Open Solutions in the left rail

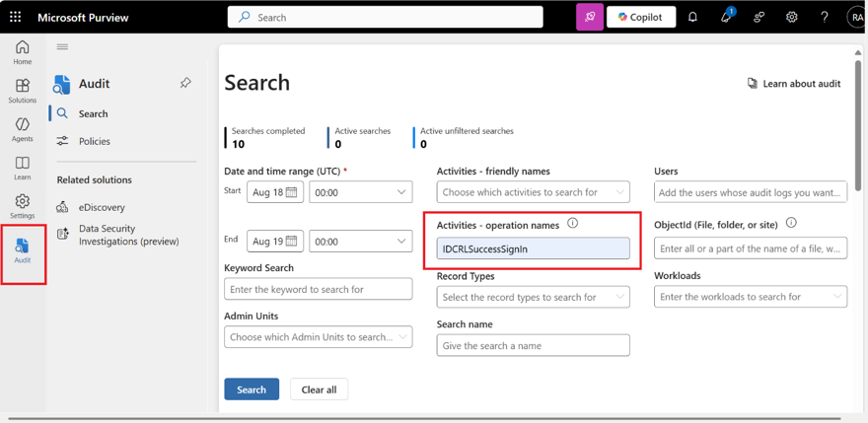tap(22, 91)
